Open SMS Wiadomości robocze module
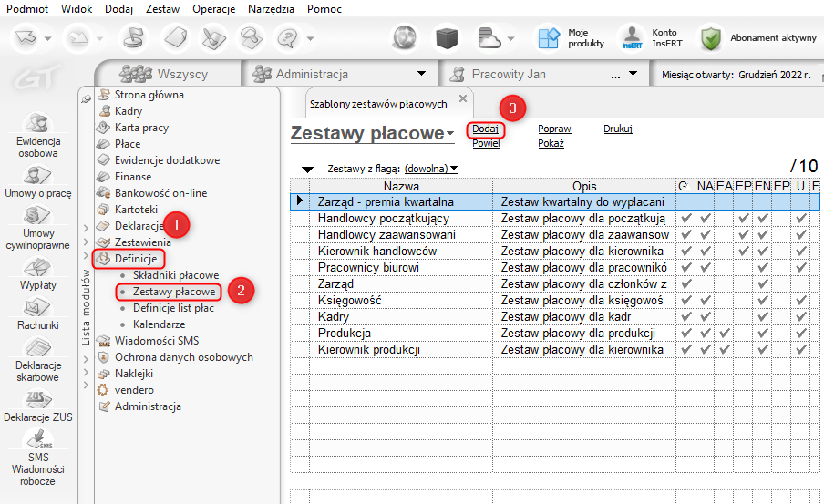The height and width of the screenshot is (504, 824). click(x=38, y=458)
